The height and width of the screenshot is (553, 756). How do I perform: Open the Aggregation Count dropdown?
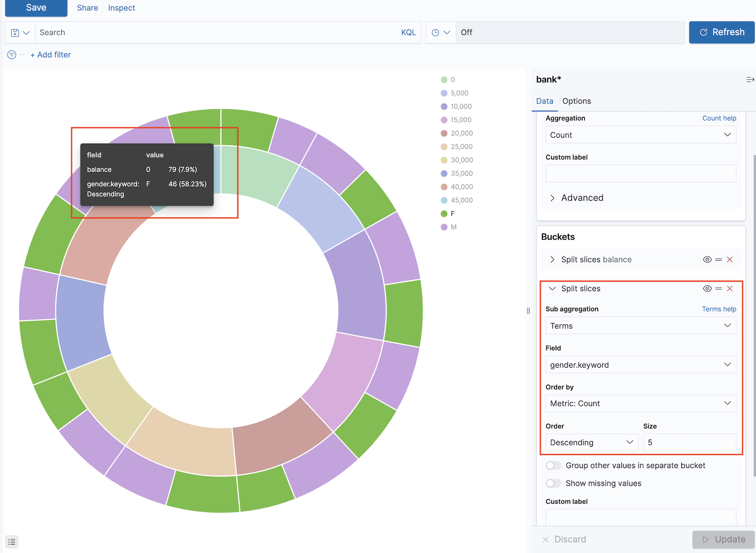tap(640, 135)
